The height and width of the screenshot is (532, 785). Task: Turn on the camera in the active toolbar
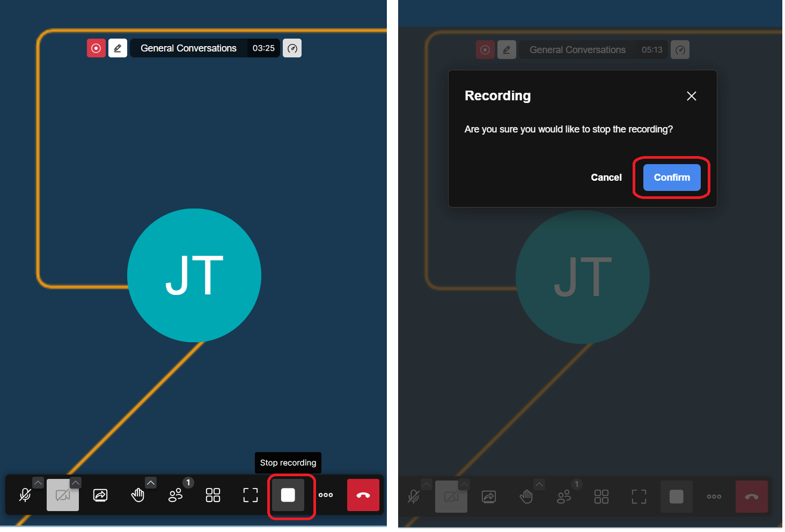62,495
